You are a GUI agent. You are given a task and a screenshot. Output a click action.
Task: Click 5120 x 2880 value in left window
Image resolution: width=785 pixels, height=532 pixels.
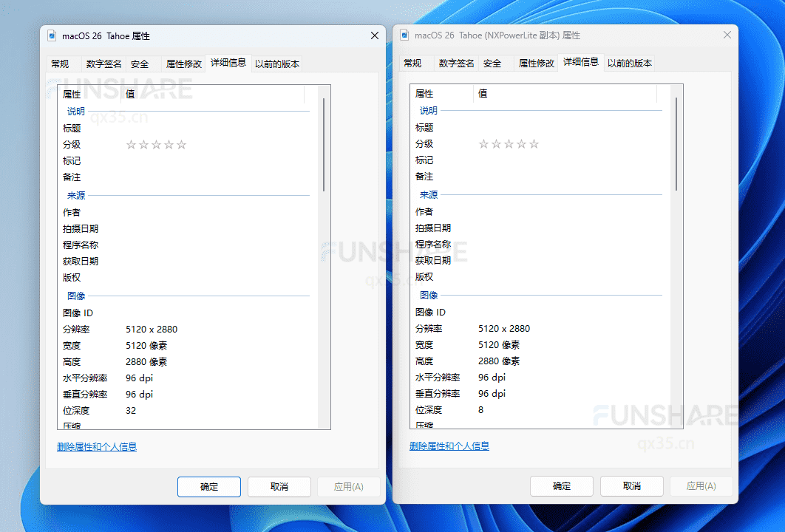coord(152,330)
